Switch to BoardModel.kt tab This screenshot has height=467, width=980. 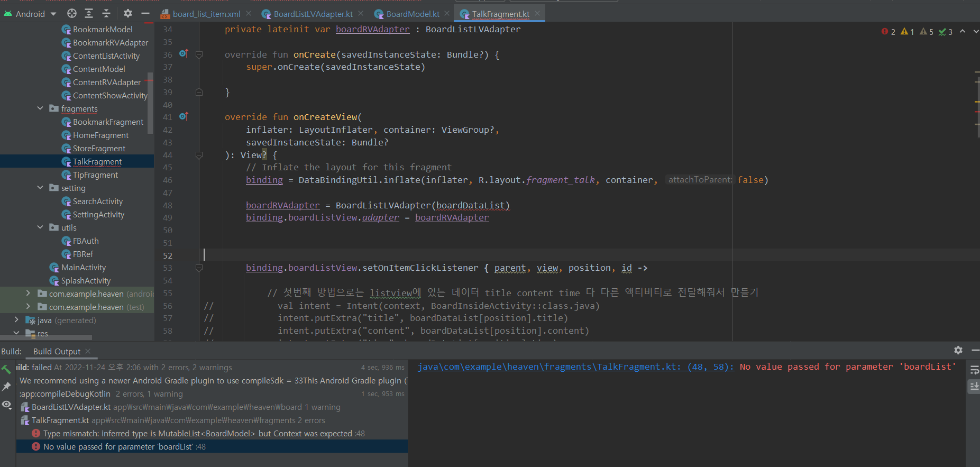pyautogui.click(x=413, y=14)
